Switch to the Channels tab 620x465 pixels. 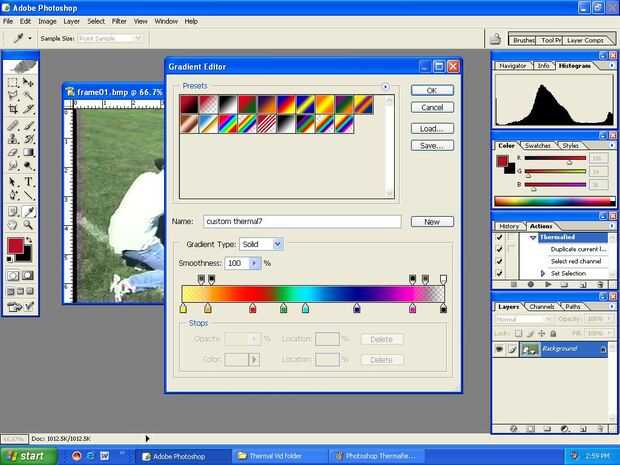click(542, 306)
